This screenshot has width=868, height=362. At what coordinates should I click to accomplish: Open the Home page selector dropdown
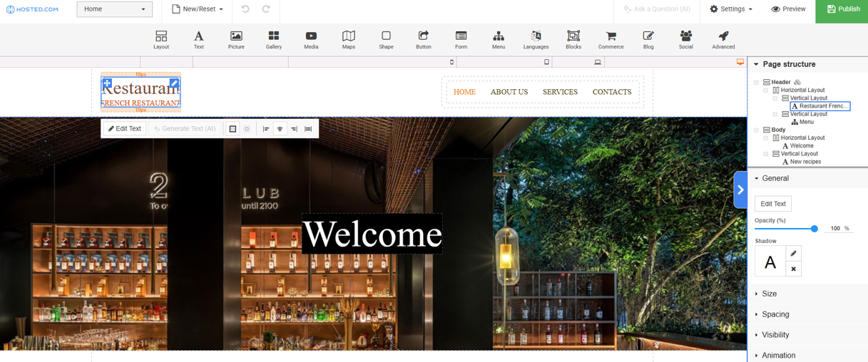114,9
